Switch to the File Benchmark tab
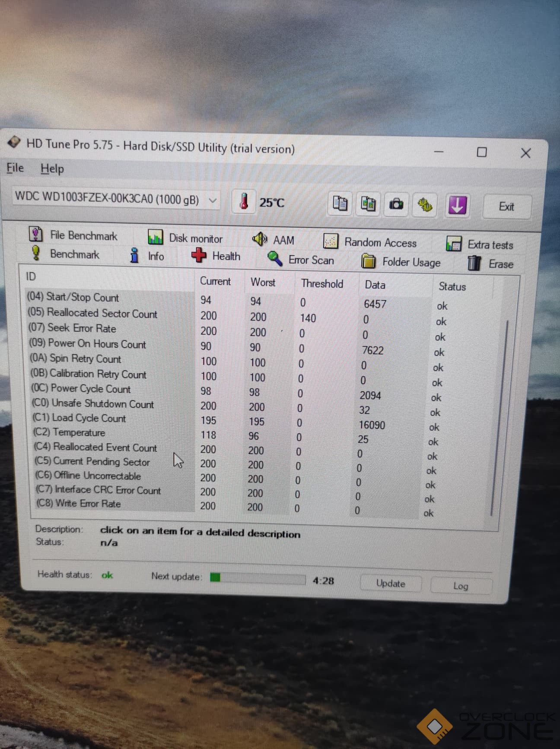Image resolution: width=560 pixels, height=749 pixels. point(73,235)
